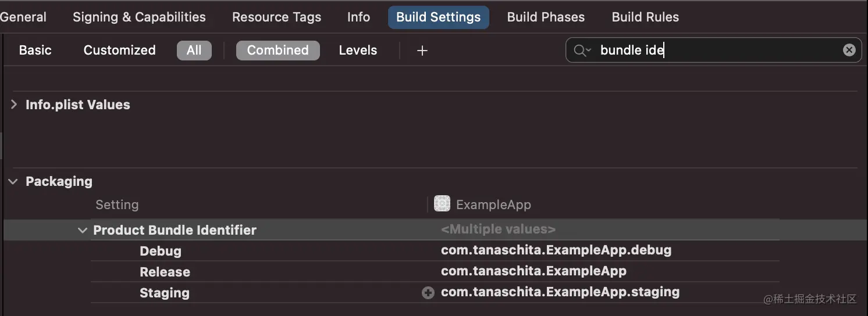Collapse Product Bundle Identifier row

click(x=83, y=230)
